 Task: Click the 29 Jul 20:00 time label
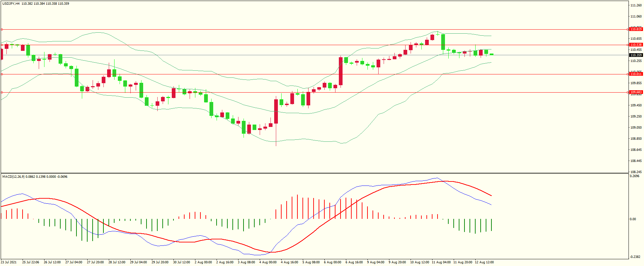pos(160,262)
